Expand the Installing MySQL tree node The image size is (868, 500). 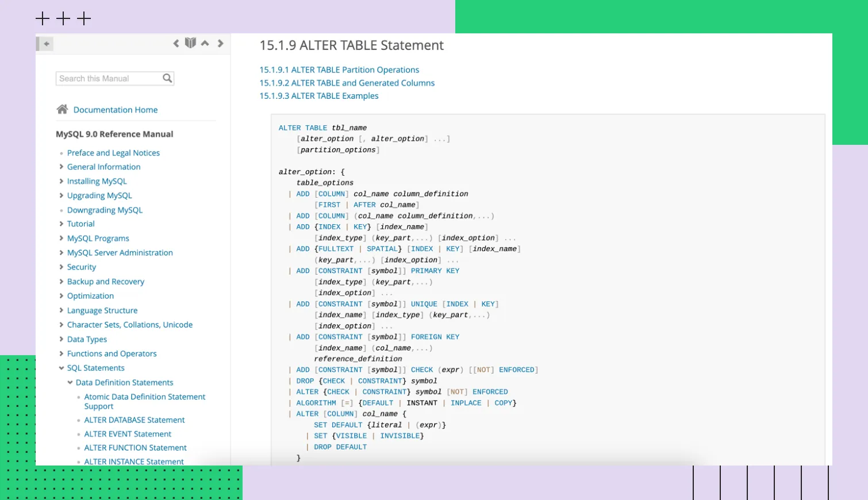pyautogui.click(x=61, y=181)
